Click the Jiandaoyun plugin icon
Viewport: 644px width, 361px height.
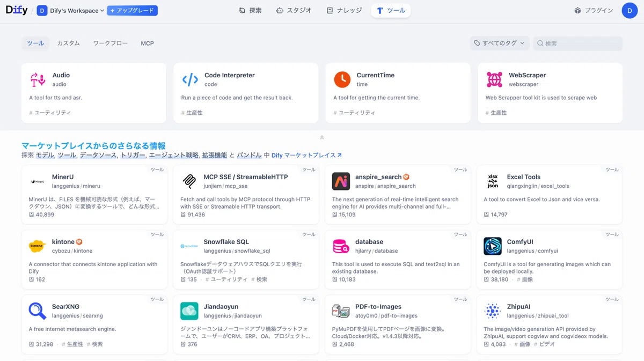(189, 311)
